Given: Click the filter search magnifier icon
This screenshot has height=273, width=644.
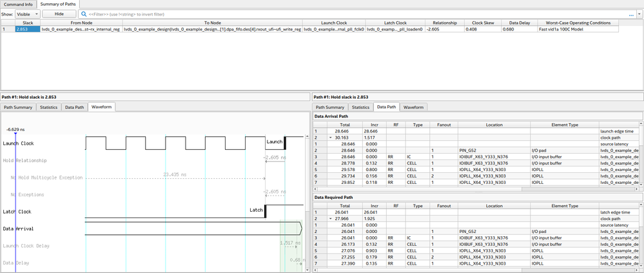Looking at the screenshot, I should [84, 14].
